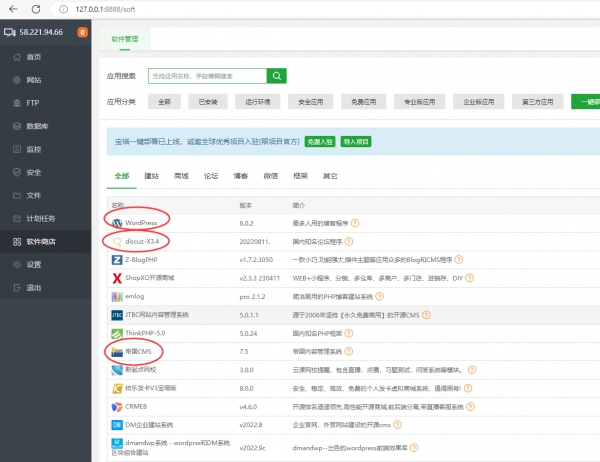Click the JTBC logo icon

click(x=117, y=315)
